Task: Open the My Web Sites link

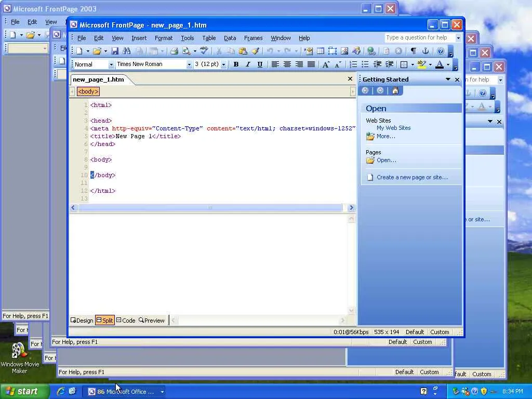Action: coord(394,128)
